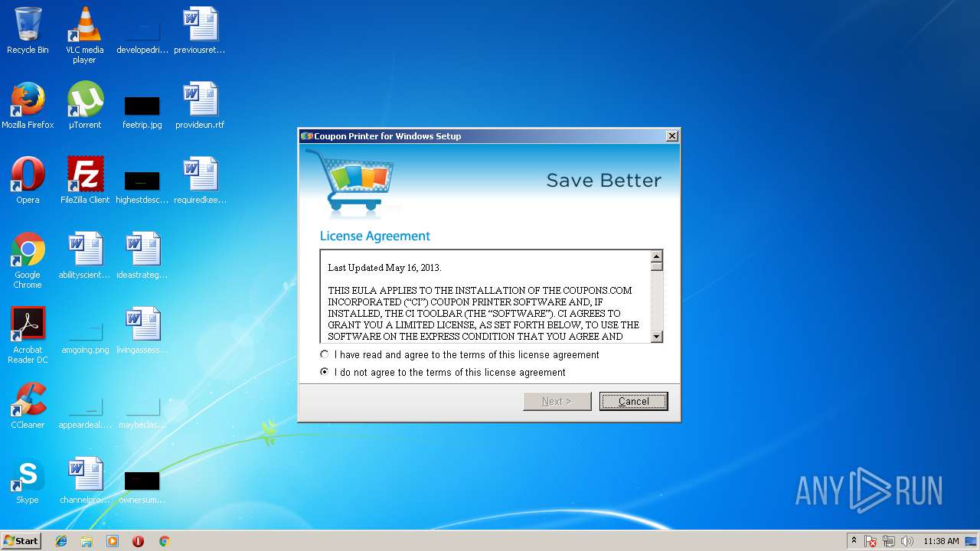Launch Skype desktop shortcut
The height and width of the screenshot is (551, 980).
coord(28,481)
